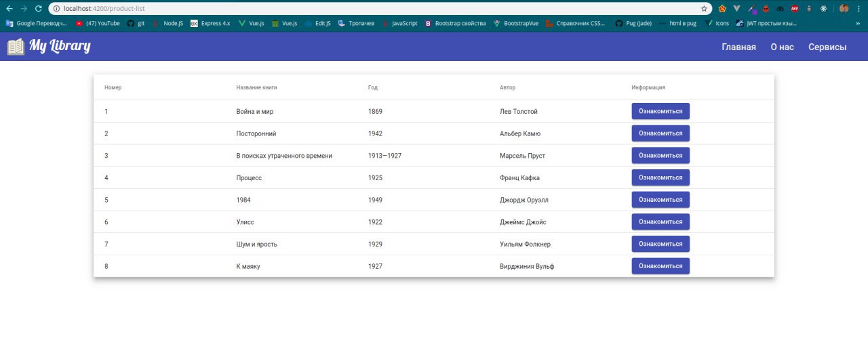Click the Год column header
This screenshot has height=363, width=868.
point(372,87)
